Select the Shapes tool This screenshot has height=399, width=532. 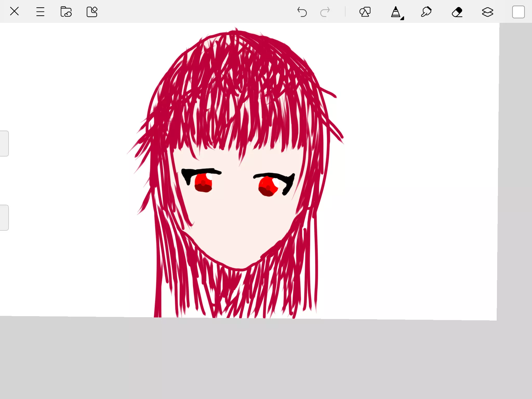pos(365,12)
